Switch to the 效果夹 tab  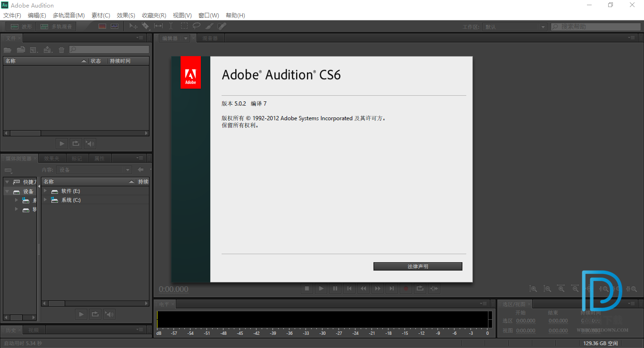pos(52,158)
